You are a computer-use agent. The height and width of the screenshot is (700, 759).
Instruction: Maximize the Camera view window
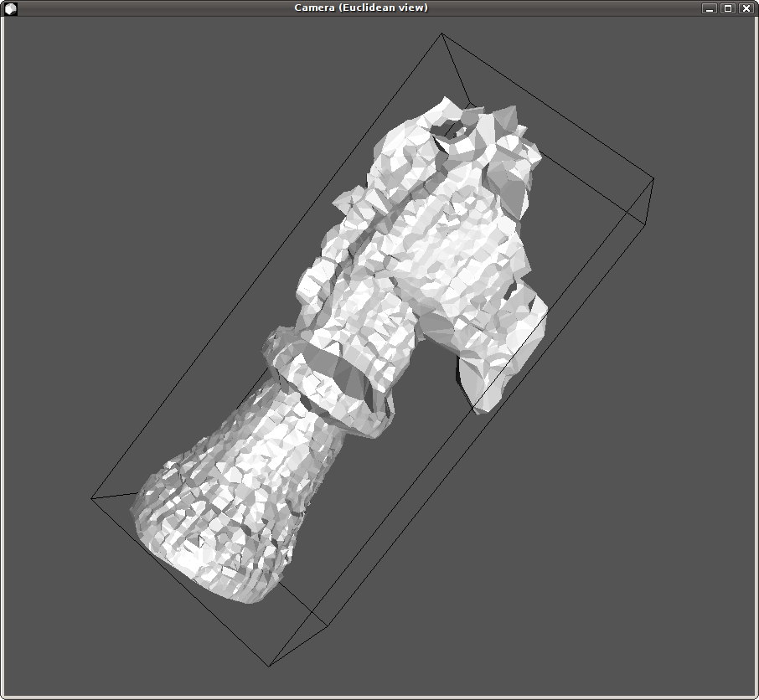727,8
